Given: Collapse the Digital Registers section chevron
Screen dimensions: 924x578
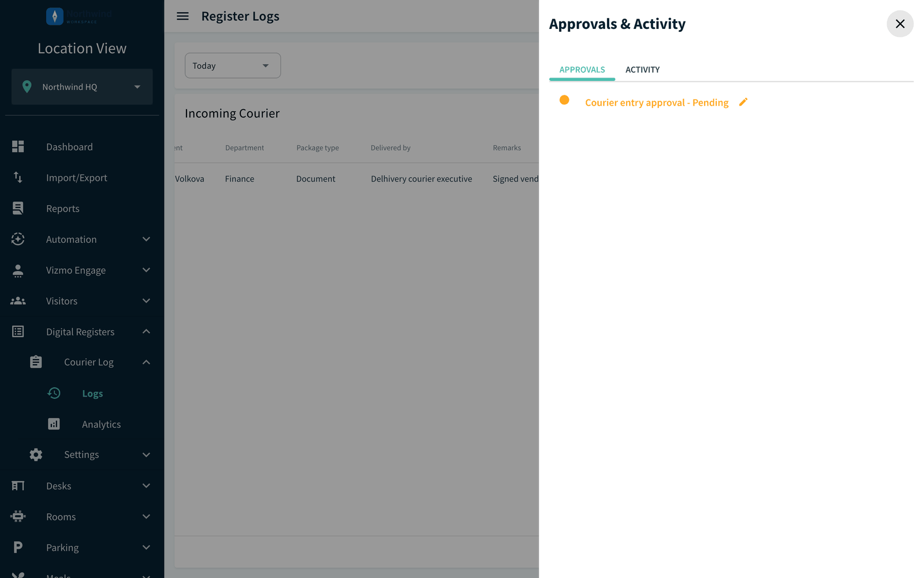Looking at the screenshot, I should point(146,331).
